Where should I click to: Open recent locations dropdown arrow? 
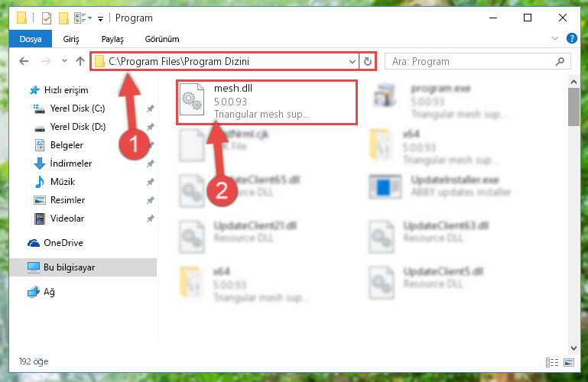64,61
